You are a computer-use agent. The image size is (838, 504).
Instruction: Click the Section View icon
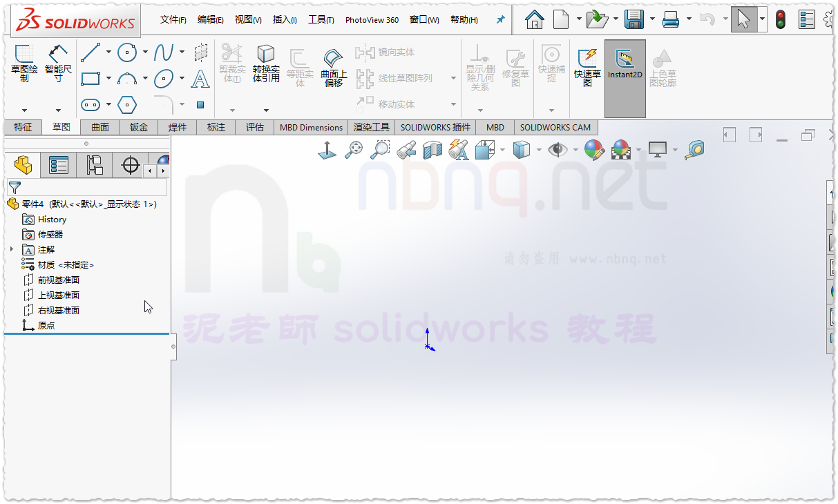tap(432, 149)
